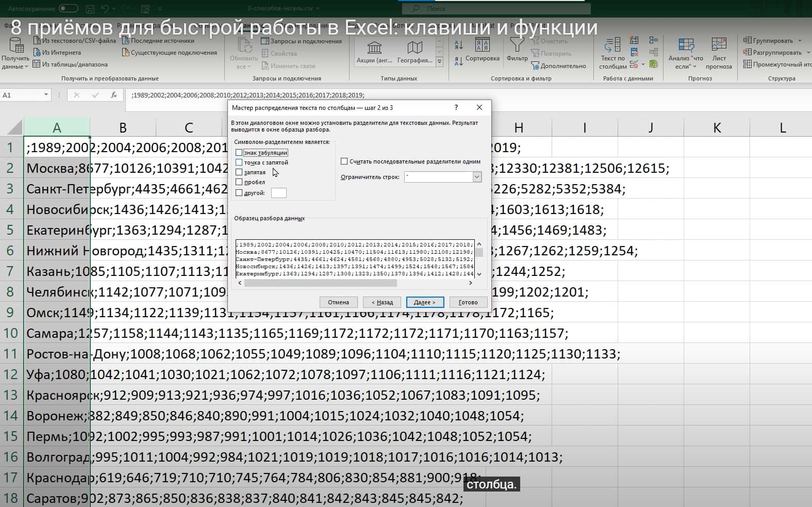Open the data validation dropdown arrow
Viewport: 812px width, 507px height.
642,65
